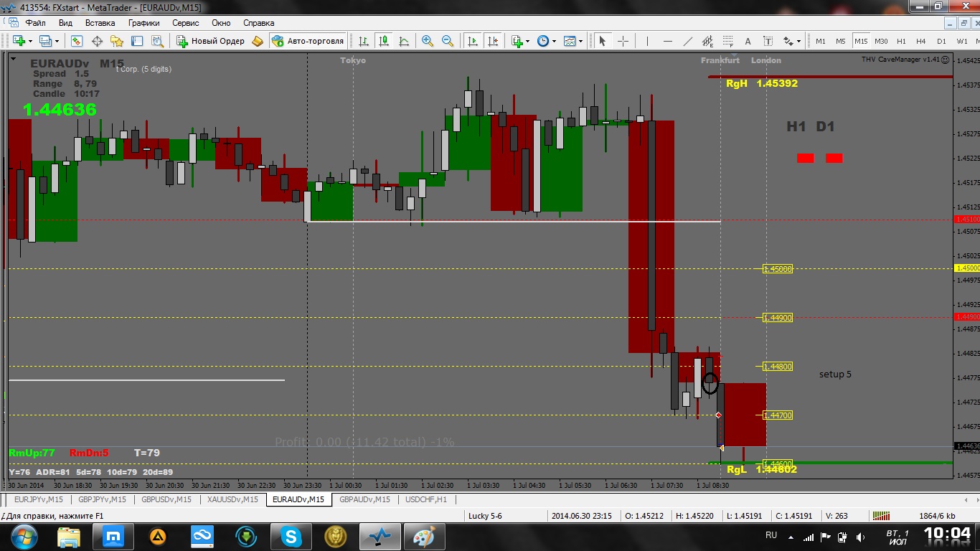Open a new chart window icon

click(x=19, y=41)
